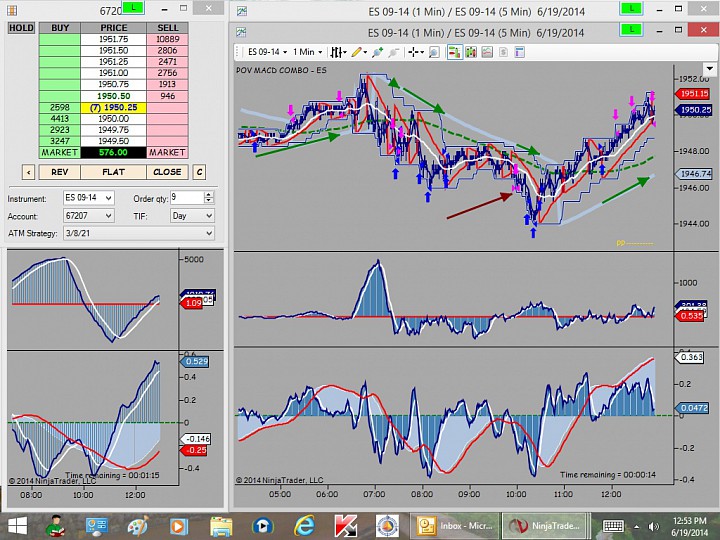Click the REV button
The height and width of the screenshot is (540, 720).
pyautogui.click(x=60, y=172)
